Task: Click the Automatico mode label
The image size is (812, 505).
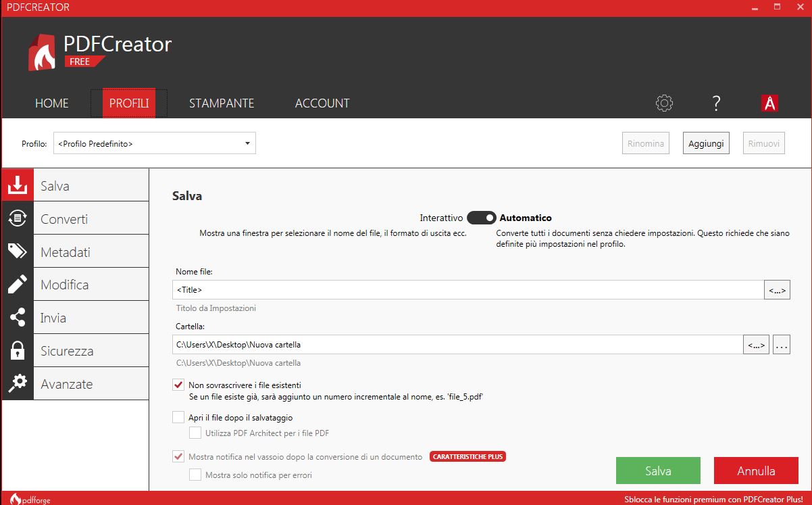Action: 526,218
